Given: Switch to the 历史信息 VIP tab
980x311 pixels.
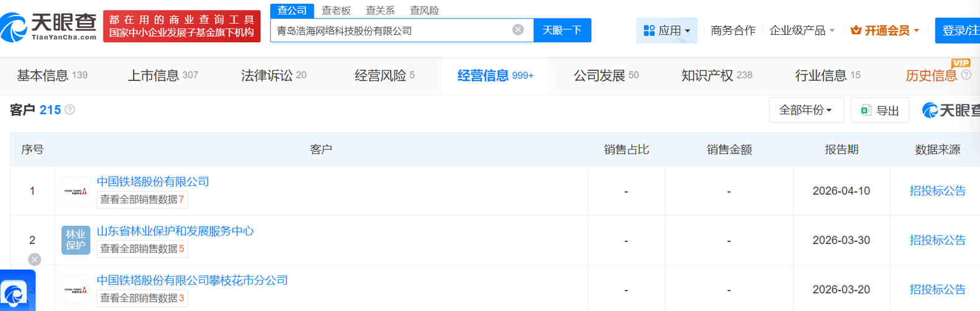Looking at the screenshot, I should [x=931, y=76].
